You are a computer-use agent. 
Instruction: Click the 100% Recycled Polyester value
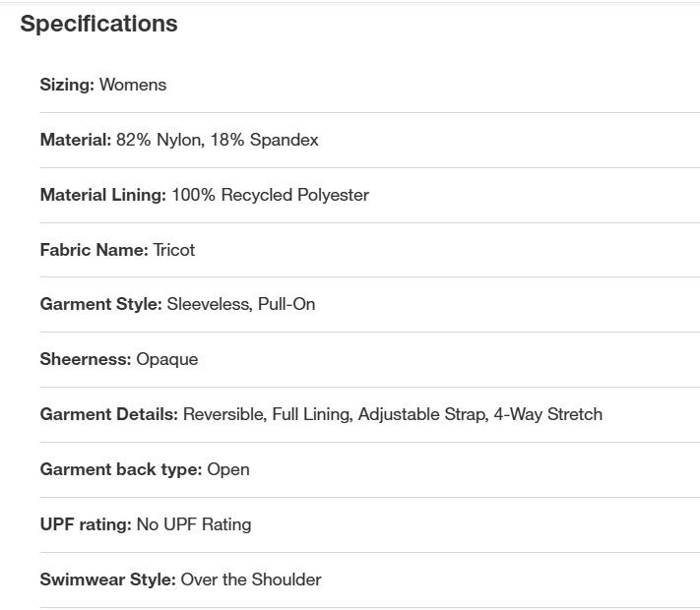pyautogui.click(x=271, y=195)
